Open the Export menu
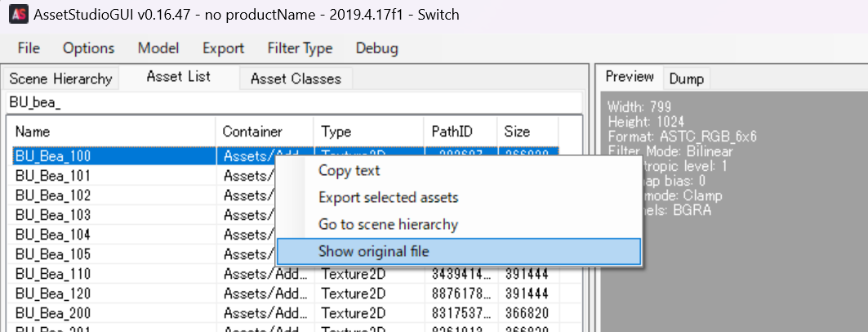 coord(223,48)
